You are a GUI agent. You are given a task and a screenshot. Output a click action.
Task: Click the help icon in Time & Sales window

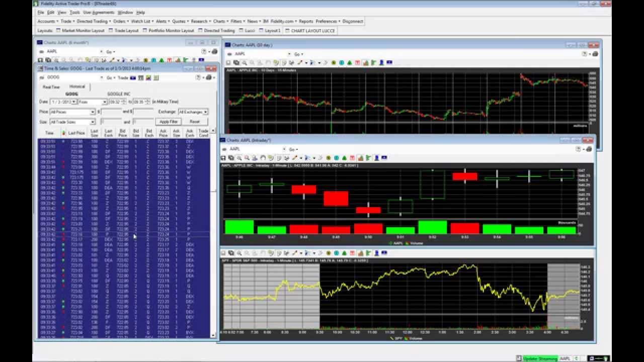(197, 77)
